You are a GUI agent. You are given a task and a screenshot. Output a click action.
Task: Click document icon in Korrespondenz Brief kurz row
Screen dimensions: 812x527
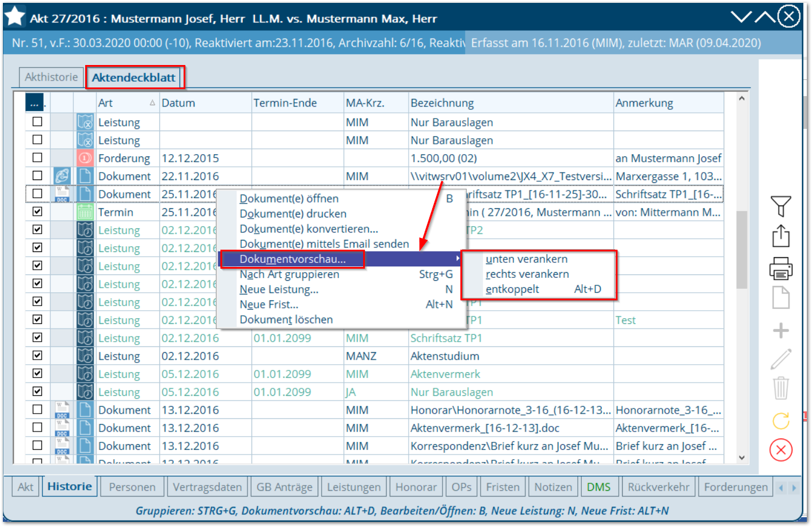(x=85, y=445)
